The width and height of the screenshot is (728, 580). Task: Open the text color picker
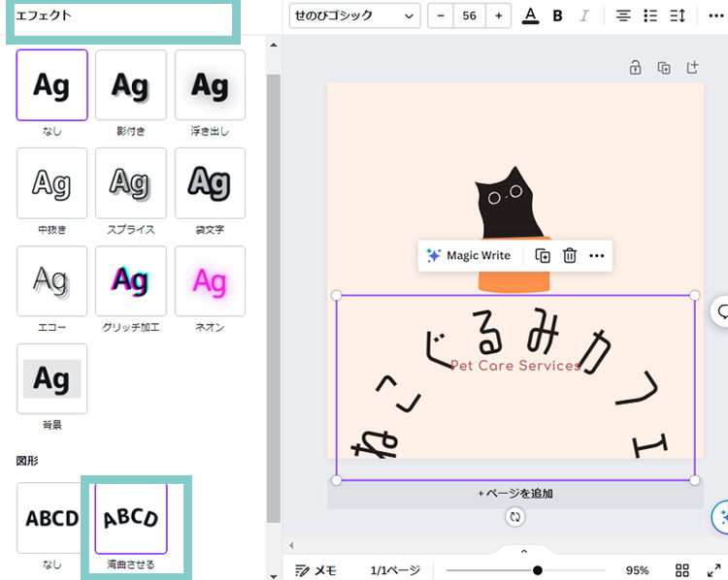click(x=529, y=16)
